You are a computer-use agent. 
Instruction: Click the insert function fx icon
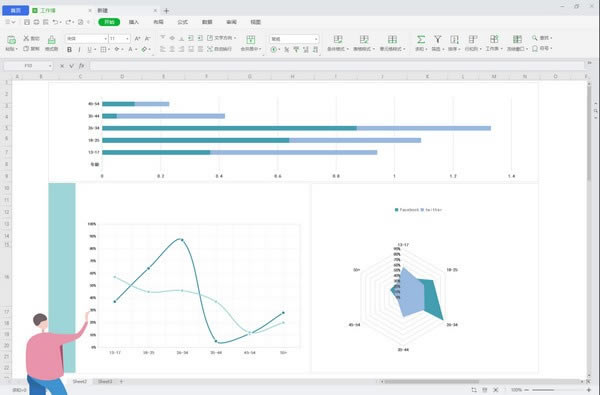tap(81, 66)
